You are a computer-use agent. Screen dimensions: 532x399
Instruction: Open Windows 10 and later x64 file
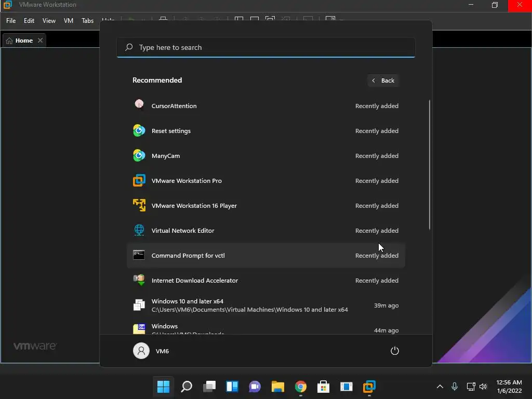point(265,305)
